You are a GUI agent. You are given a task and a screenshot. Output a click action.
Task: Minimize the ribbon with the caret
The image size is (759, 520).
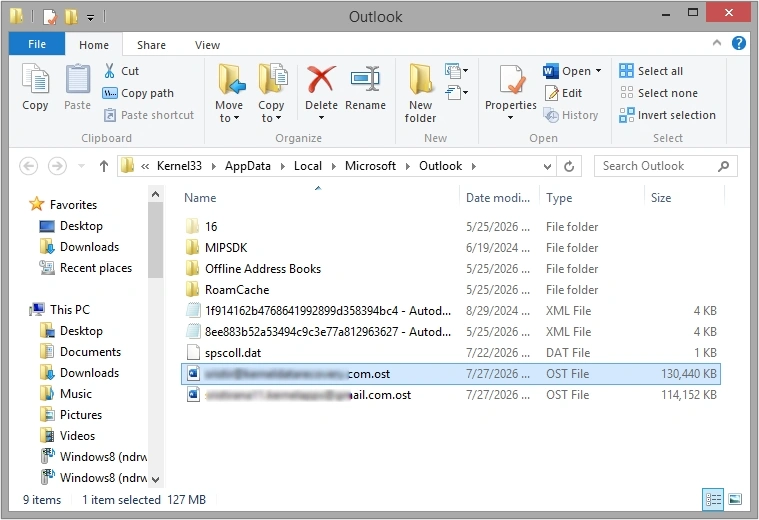(x=717, y=43)
